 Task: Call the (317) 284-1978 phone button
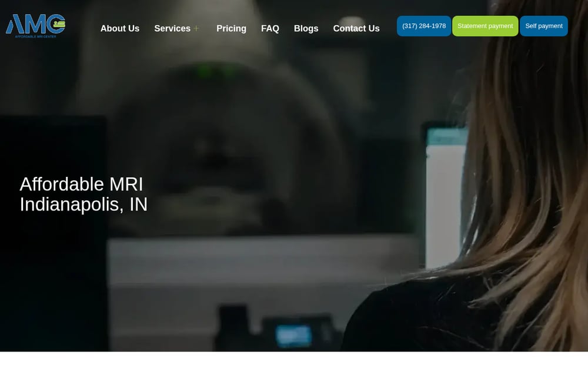click(424, 26)
